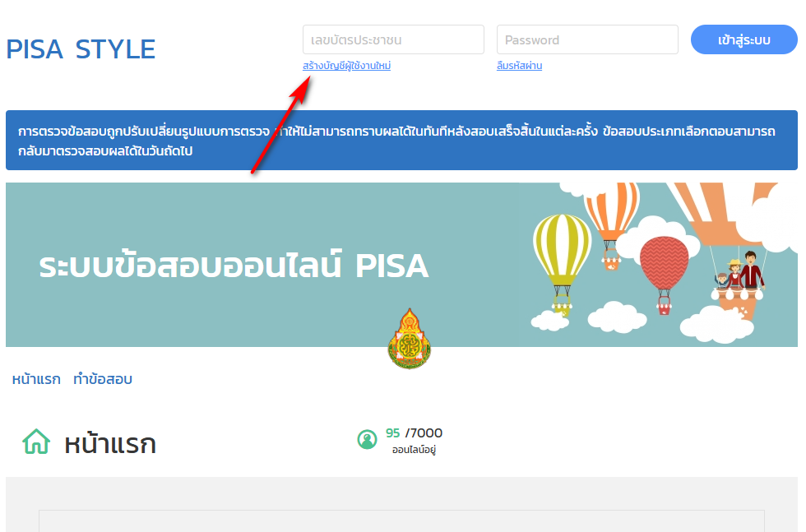Click the 95 /7000 online counter

pyautogui.click(x=414, y=433)
